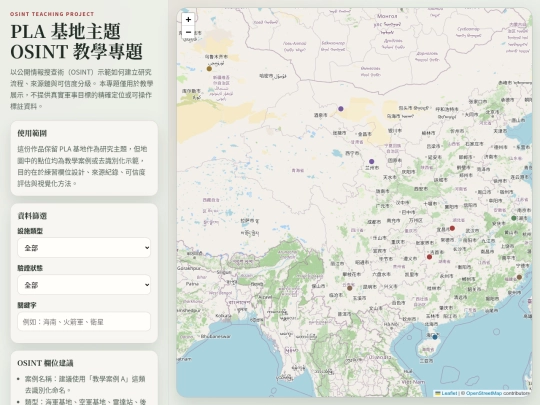Click the brown marker on the southeast coast
Image resolution: width=540 pixels, height=405 pixels.
(x=519, y=277)
